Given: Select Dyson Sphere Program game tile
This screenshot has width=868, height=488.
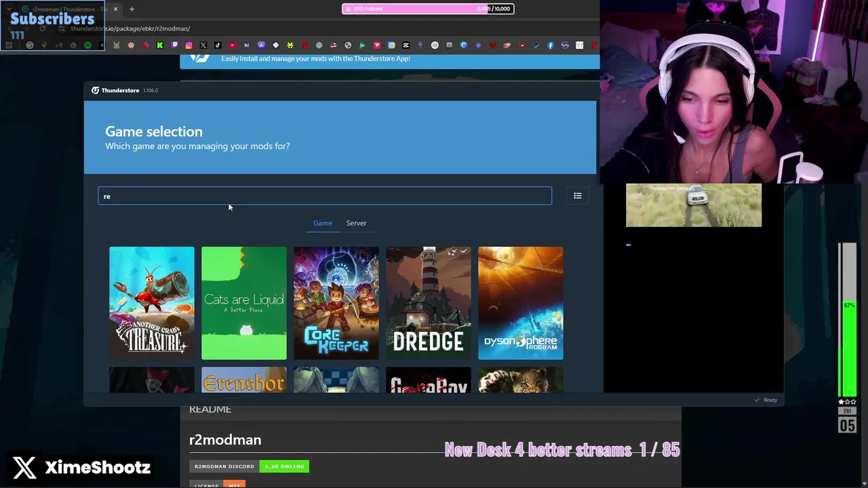Looking at the screenshot, I should click(521, 303).
